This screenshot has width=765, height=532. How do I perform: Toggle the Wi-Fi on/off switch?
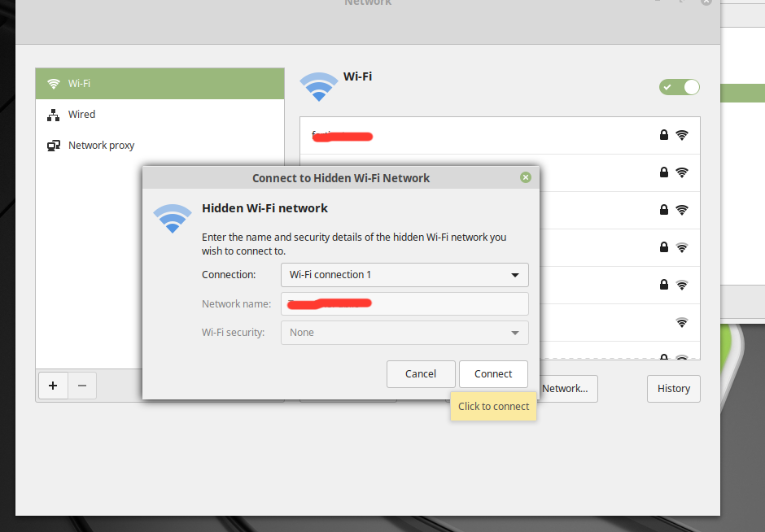679,87
